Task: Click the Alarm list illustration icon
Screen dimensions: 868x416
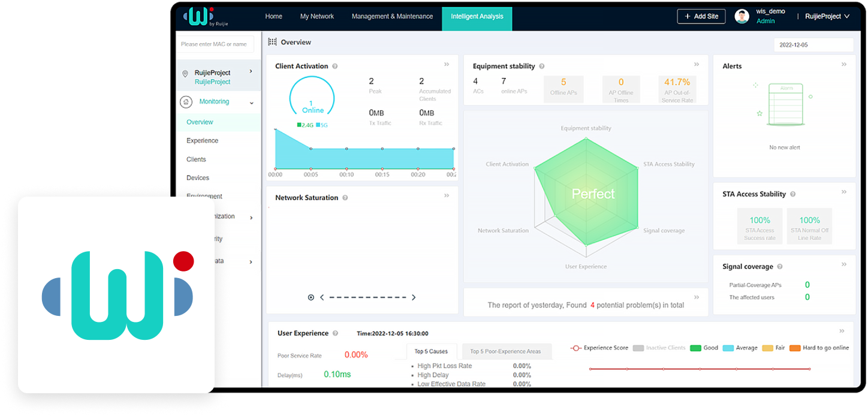Action: (786, 105)
